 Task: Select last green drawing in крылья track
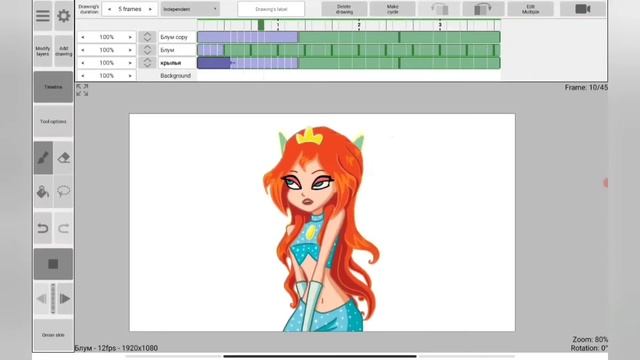point(450,63)
